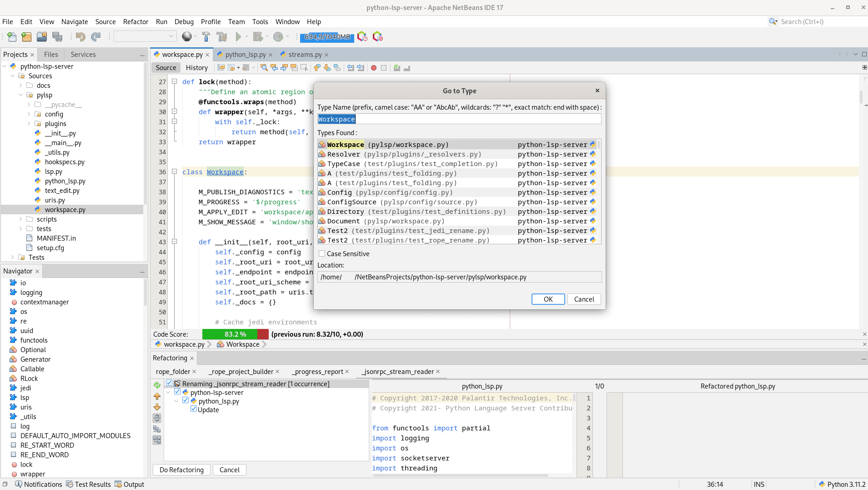Screen dimensions: 868x490
Task: Click the Do Refactoring button
Action: tap(181, 470)
